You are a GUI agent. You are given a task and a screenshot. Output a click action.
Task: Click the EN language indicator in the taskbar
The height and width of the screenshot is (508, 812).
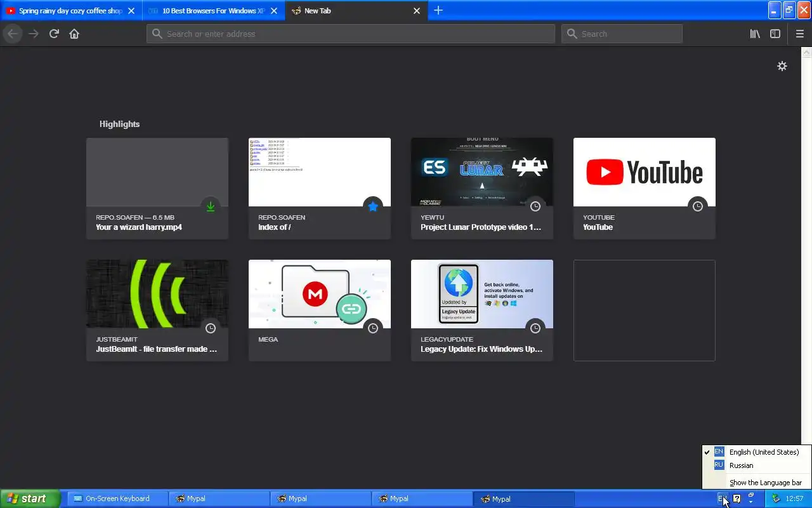[x=722, y=498]
